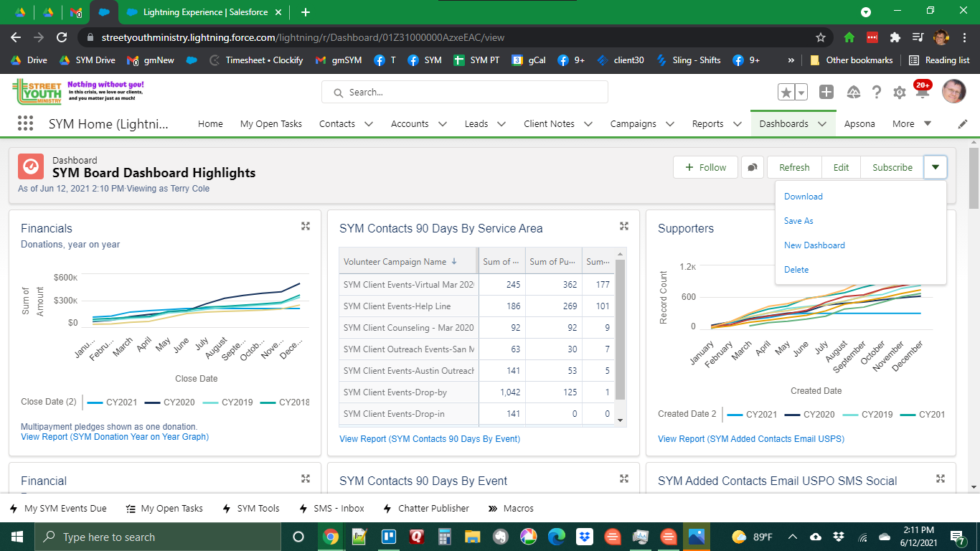Reload the page in Chrome
Image resolution: width=980 pixels, height=551 pixels.
[62, 37]
